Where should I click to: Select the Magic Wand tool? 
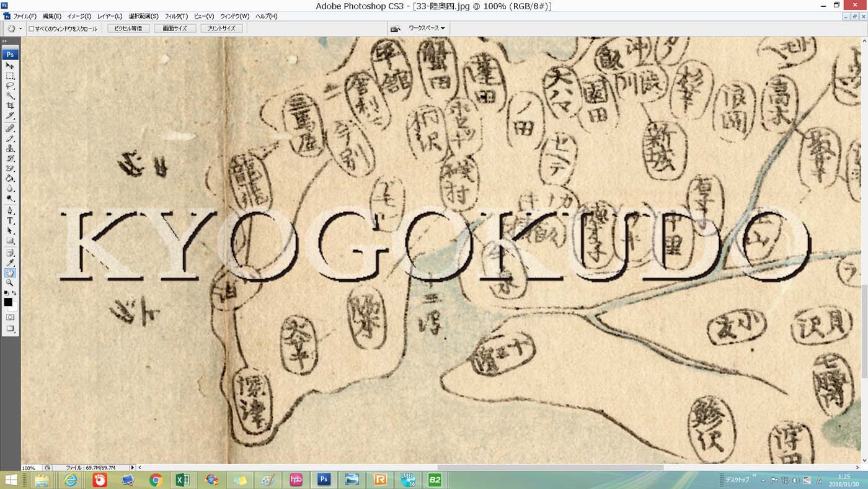coord(10,96)
